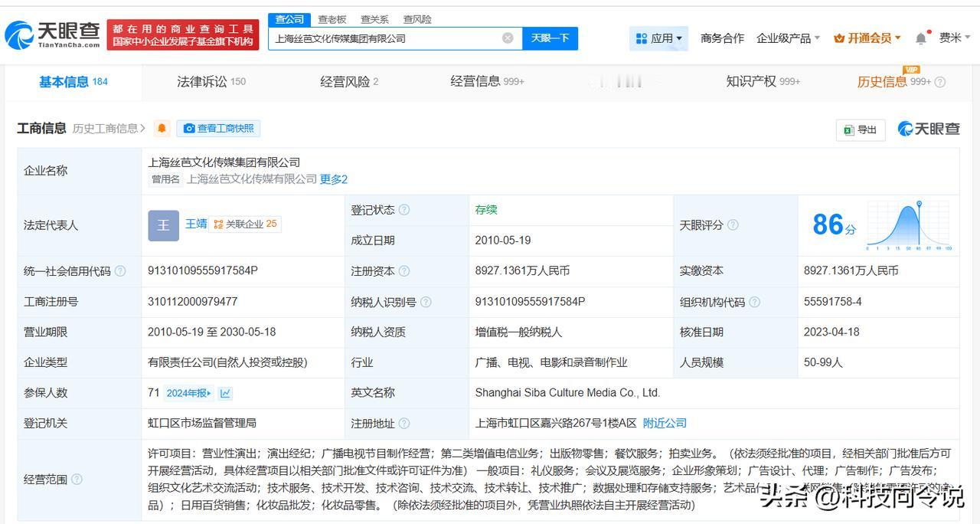
Task: Click organization code 55591758-4
Action: coord(833,301)
